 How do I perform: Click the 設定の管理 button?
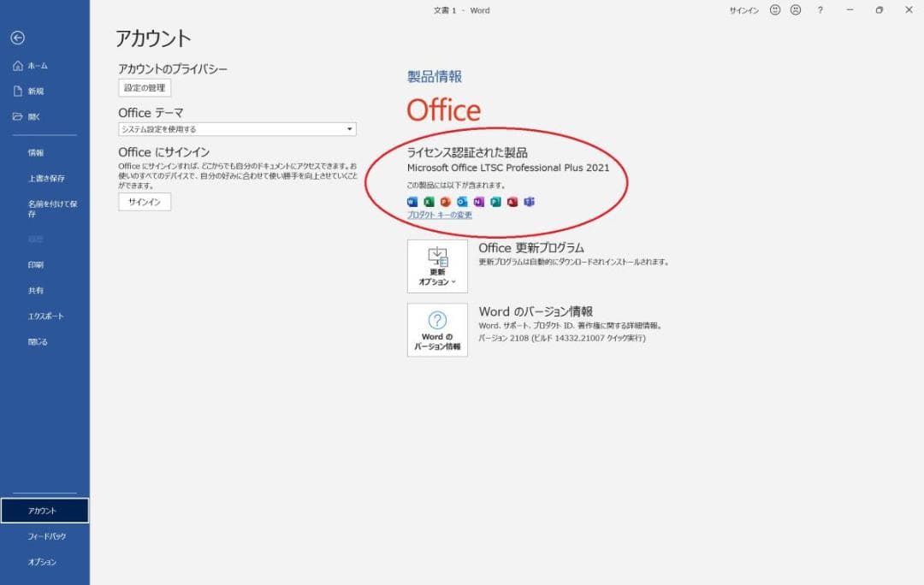[x=143, y=88]
